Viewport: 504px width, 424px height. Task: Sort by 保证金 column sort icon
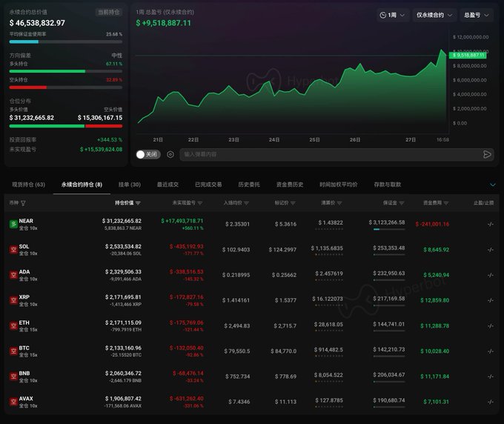pos(402,203)
